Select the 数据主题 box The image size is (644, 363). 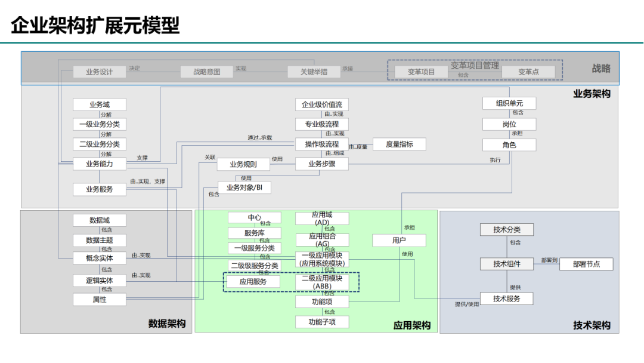(x=100, y=240)
